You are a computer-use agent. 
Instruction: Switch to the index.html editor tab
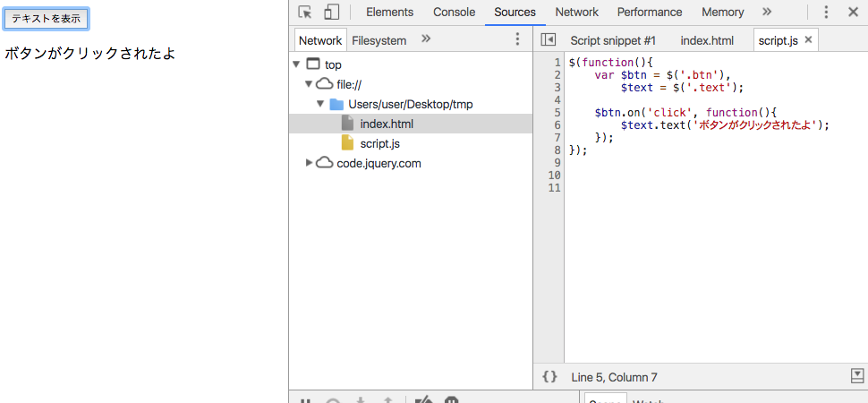707,40
